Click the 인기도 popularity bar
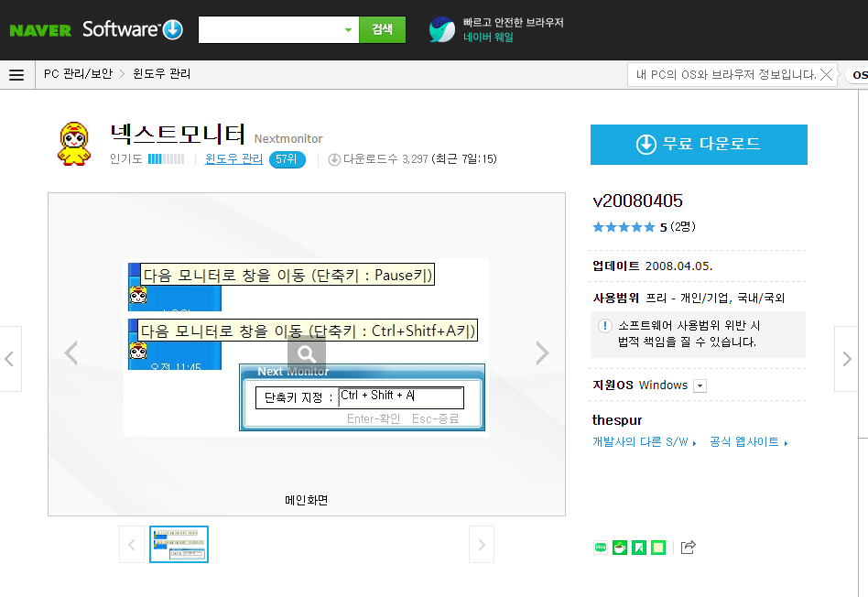This screenshot has width=868, height=597. (x=166, y=159)
